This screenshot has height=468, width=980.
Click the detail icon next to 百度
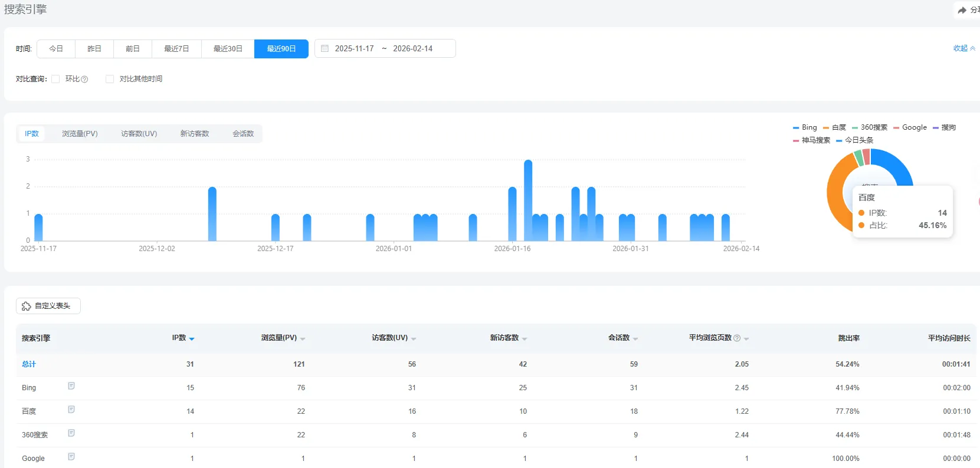71,410
